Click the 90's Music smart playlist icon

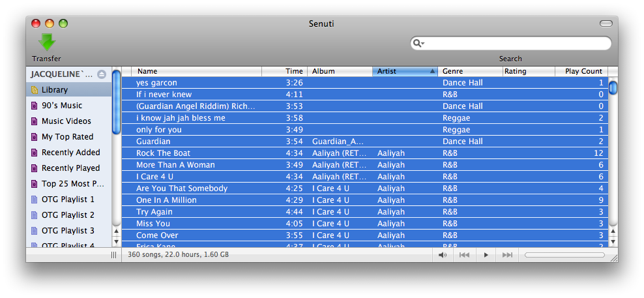35,106
